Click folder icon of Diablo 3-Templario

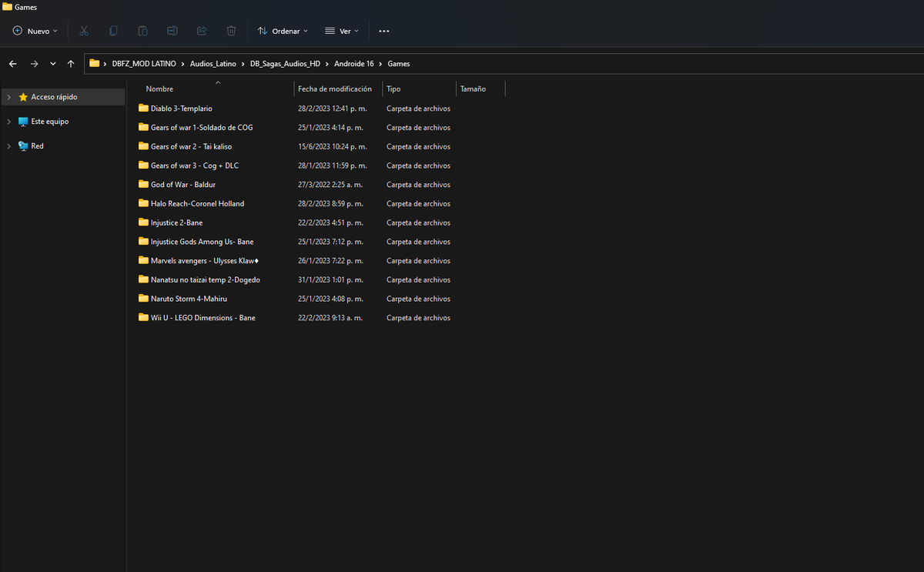(x=143, y=108)
